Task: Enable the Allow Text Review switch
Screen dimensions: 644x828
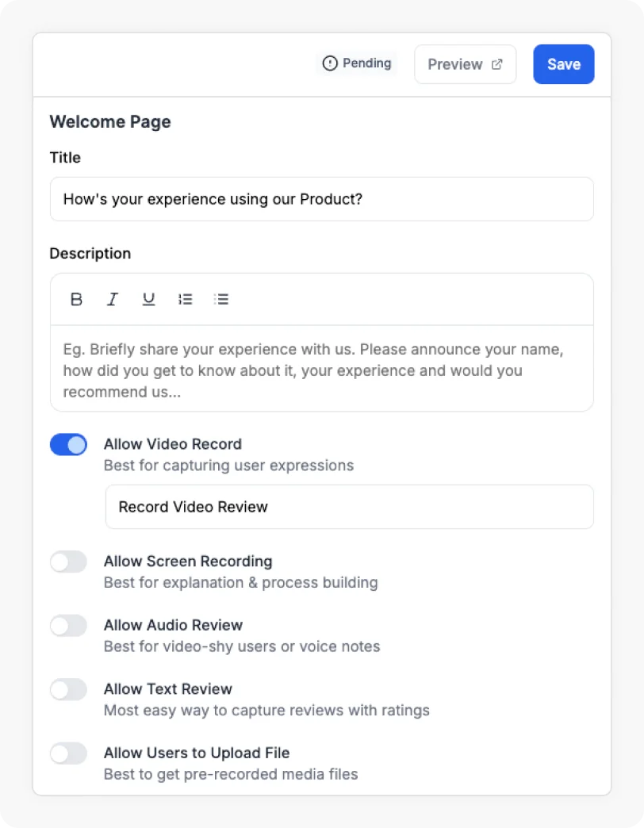Action: point(68,690)
